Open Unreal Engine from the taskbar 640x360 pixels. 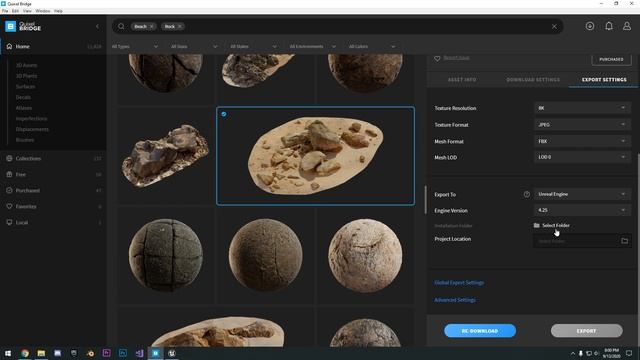(x=172, y=353)
